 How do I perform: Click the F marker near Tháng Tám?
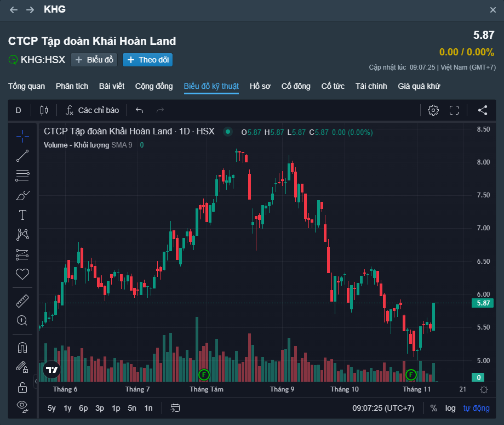(204, 375)
